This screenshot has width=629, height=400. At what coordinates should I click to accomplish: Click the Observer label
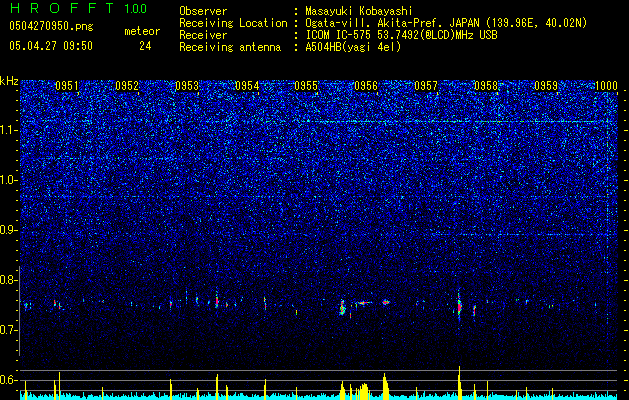203,11
